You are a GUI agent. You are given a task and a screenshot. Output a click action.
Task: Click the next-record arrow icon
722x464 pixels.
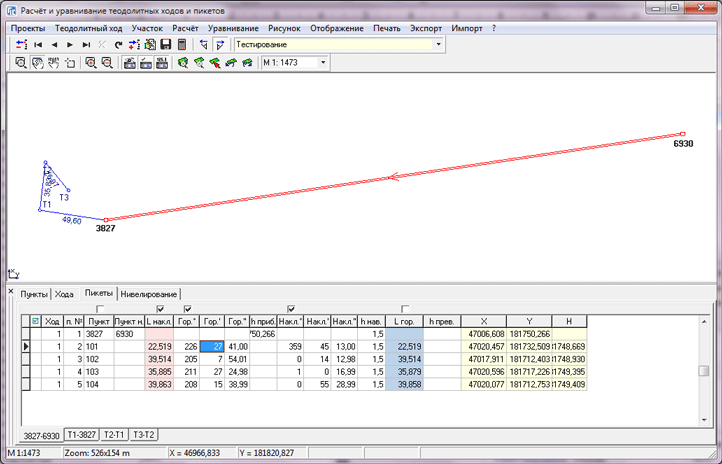70,45
